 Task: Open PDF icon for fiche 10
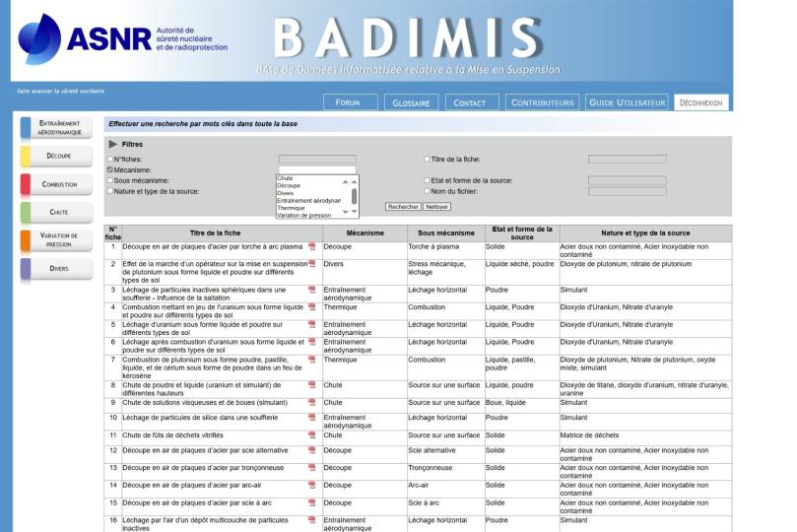tap(312, 417)
